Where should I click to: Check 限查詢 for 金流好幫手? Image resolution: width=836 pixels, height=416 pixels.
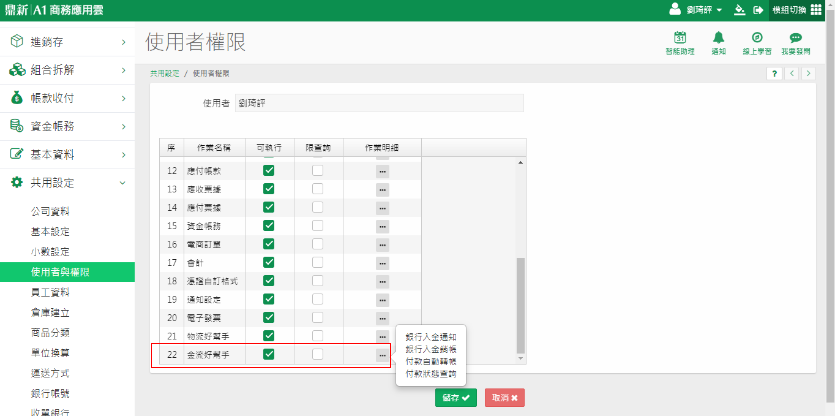tap(318, 354)
